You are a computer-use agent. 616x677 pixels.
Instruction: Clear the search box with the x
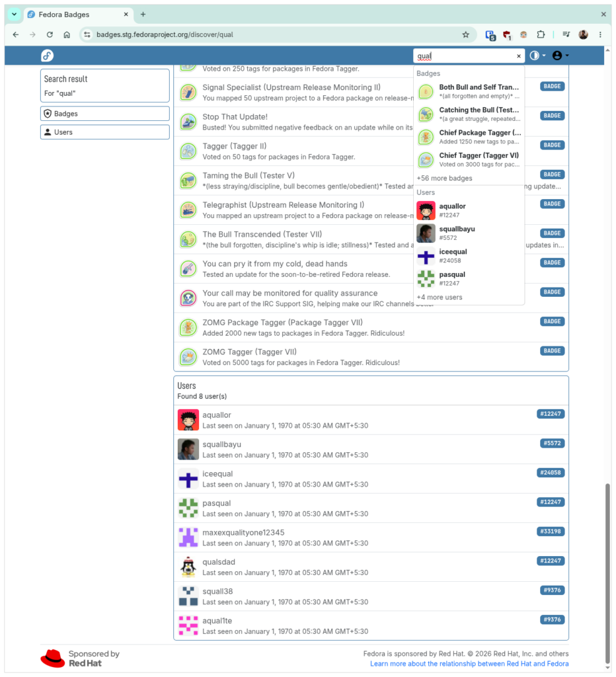(518, 56)
